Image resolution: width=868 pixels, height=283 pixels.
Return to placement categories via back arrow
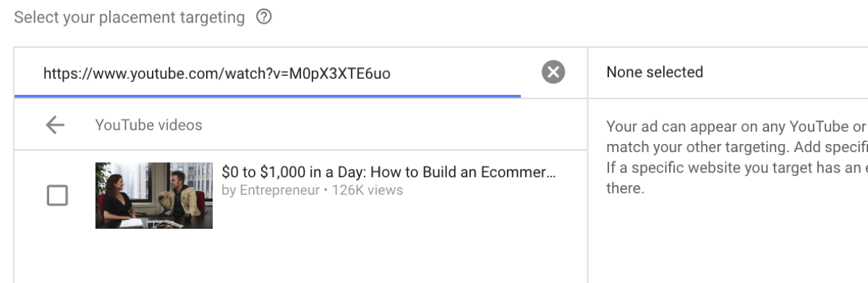55,125
